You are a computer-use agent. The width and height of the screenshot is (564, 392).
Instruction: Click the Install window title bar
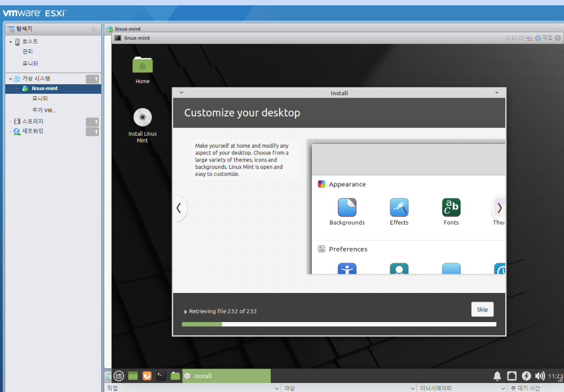339,93
